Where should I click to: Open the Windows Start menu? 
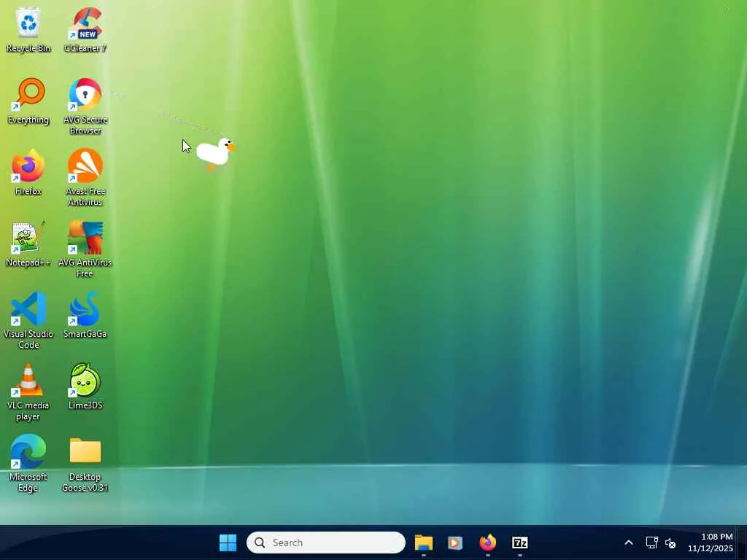coord(228,542)
